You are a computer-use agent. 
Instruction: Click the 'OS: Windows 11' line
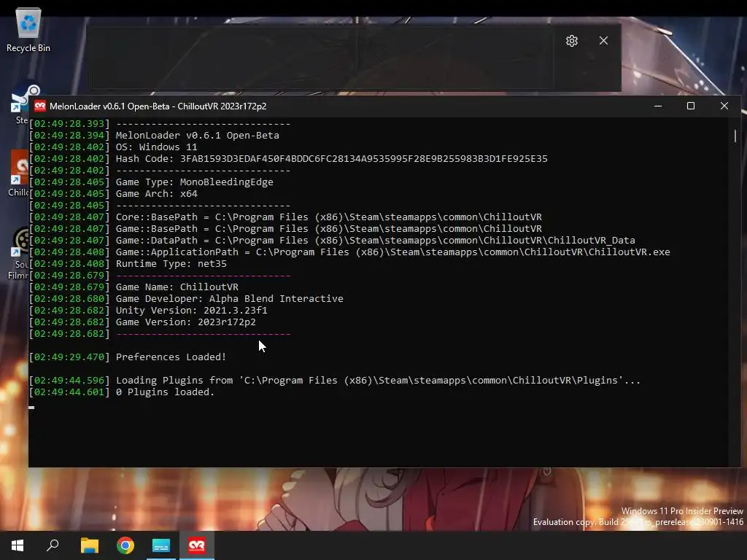click(156, 147)
